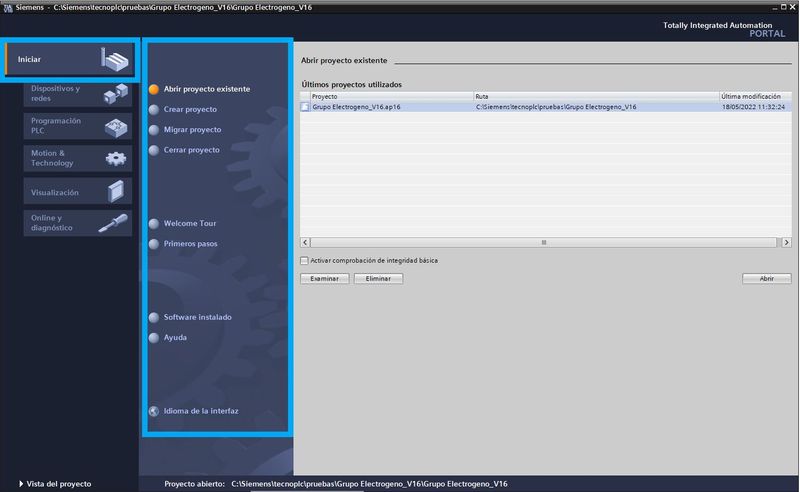Enable Activar comprobación de integridad básica checkbox
Image resolution: width=800 pixels, height=492 pixels.
pos(305,261)
